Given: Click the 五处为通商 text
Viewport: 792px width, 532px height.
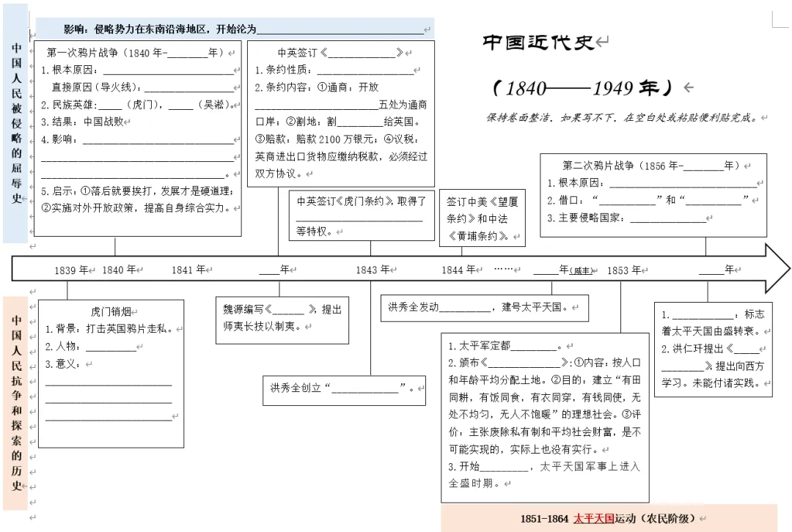Looking at the screenshot, I should coord(403,105).
